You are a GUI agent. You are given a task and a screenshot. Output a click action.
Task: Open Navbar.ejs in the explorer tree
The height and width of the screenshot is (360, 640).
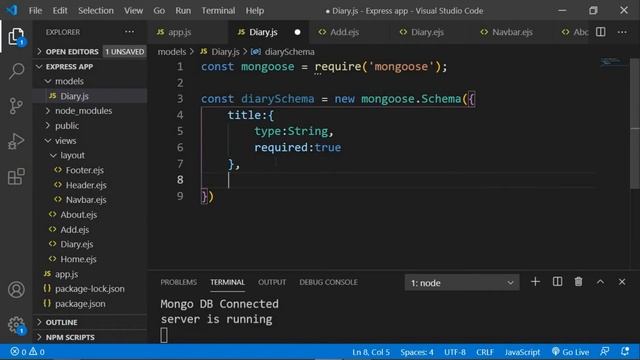point(90,200)
